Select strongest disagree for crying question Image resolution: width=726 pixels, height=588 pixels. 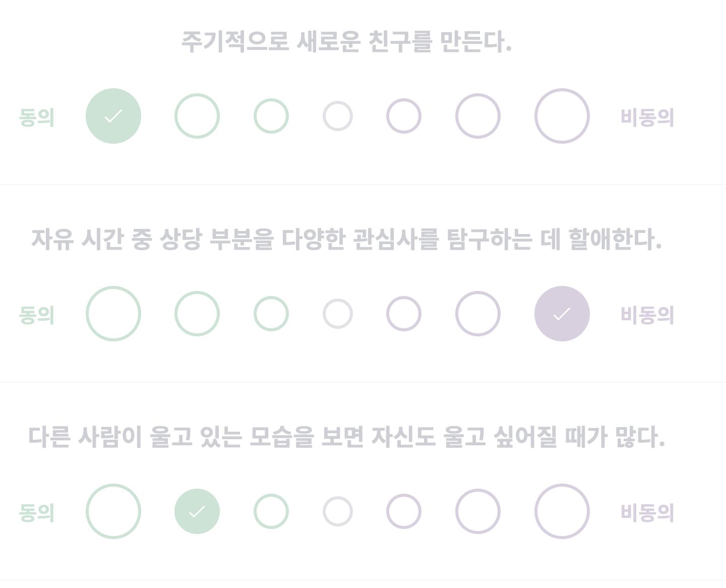[x=562, y=511]
